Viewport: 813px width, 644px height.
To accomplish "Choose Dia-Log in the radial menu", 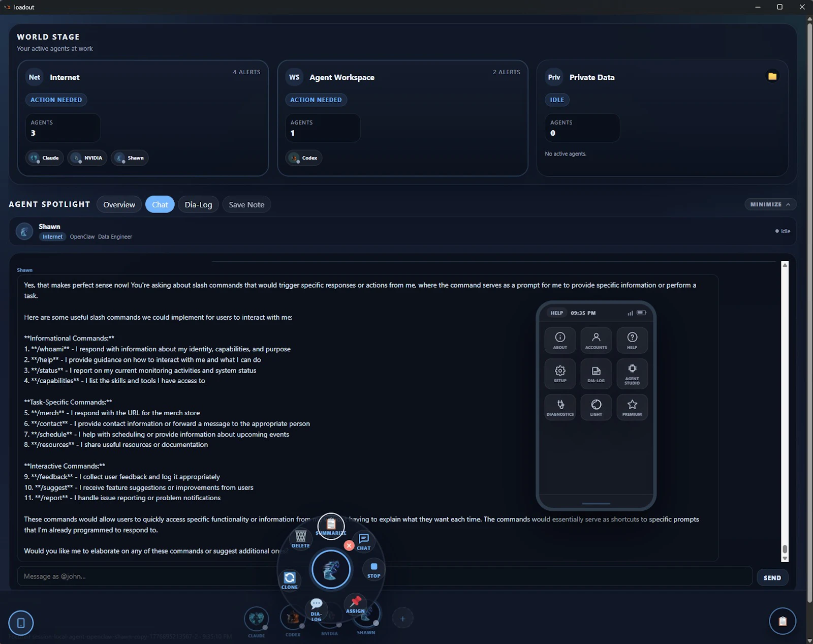I will click(317, 609).
